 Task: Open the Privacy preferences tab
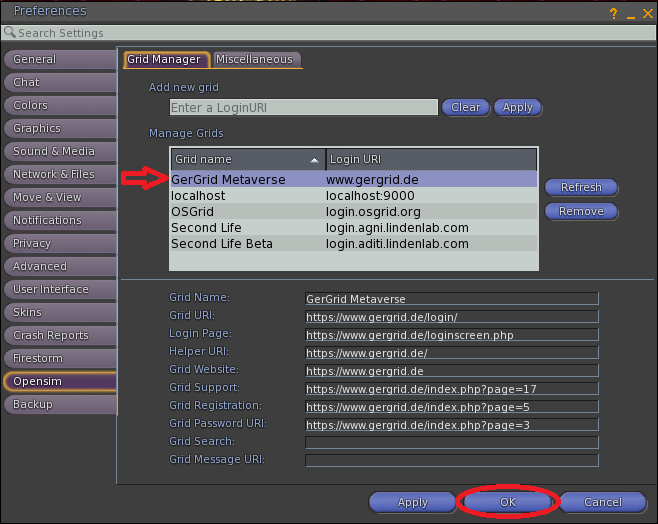click(x=60, y=243)
